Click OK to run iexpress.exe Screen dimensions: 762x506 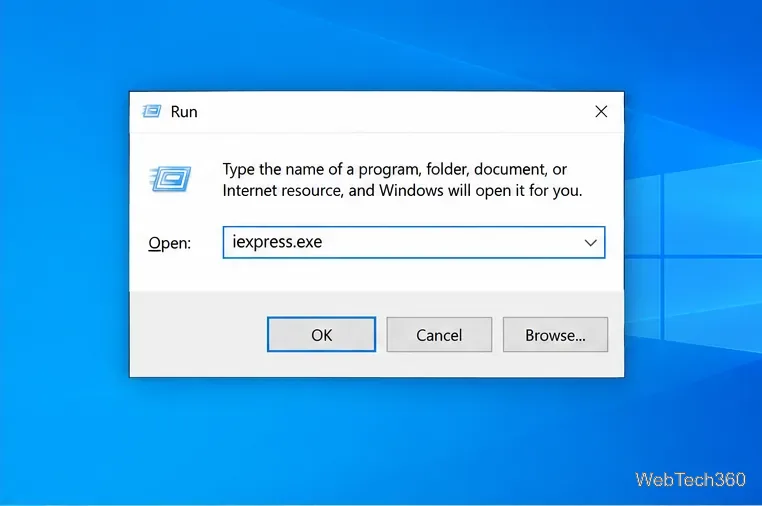(x=321, y=334)
